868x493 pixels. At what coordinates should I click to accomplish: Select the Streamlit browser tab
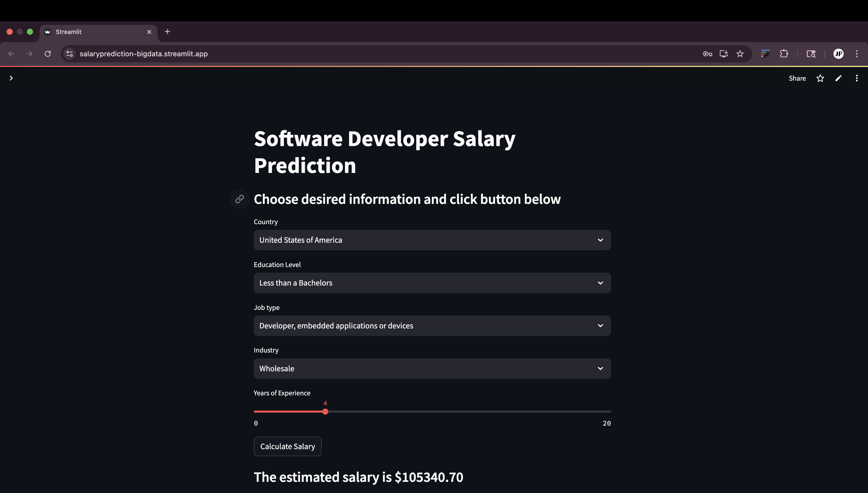click(x=95, y=32)
